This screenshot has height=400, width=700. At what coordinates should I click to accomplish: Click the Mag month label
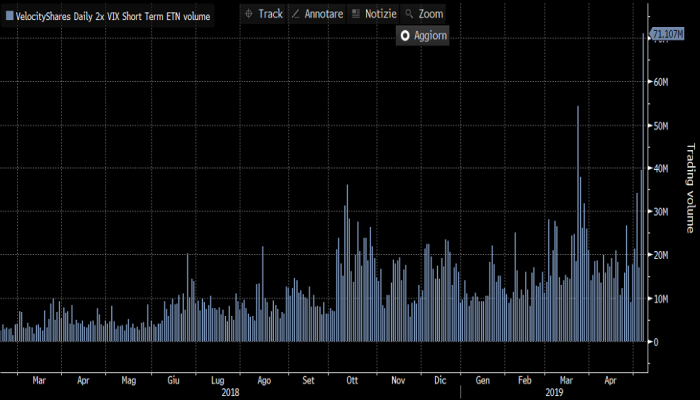[129, 380]
